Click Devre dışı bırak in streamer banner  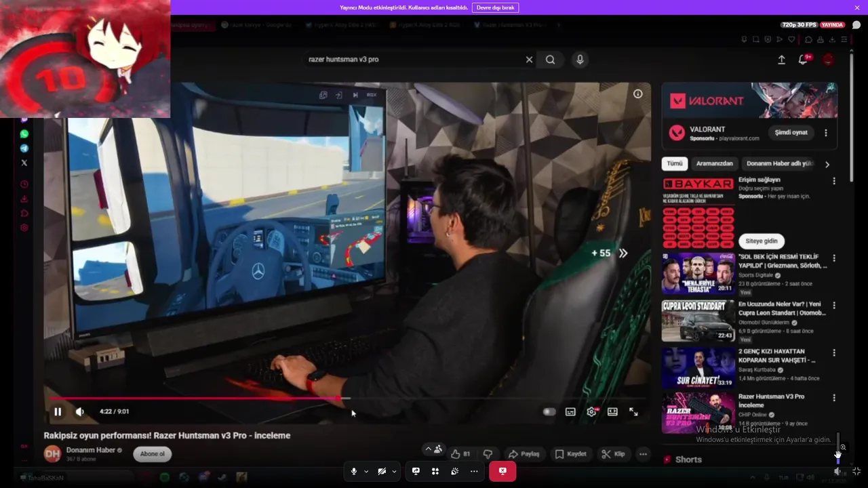point(495,7)
